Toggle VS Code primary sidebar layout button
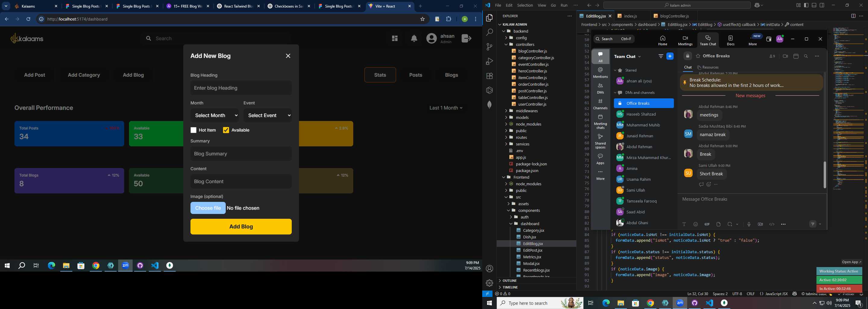 point(806,5)
